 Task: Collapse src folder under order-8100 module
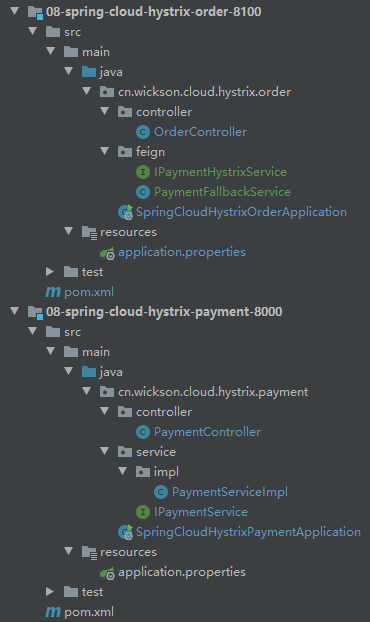pyautogui.click(x=33, y=31)
